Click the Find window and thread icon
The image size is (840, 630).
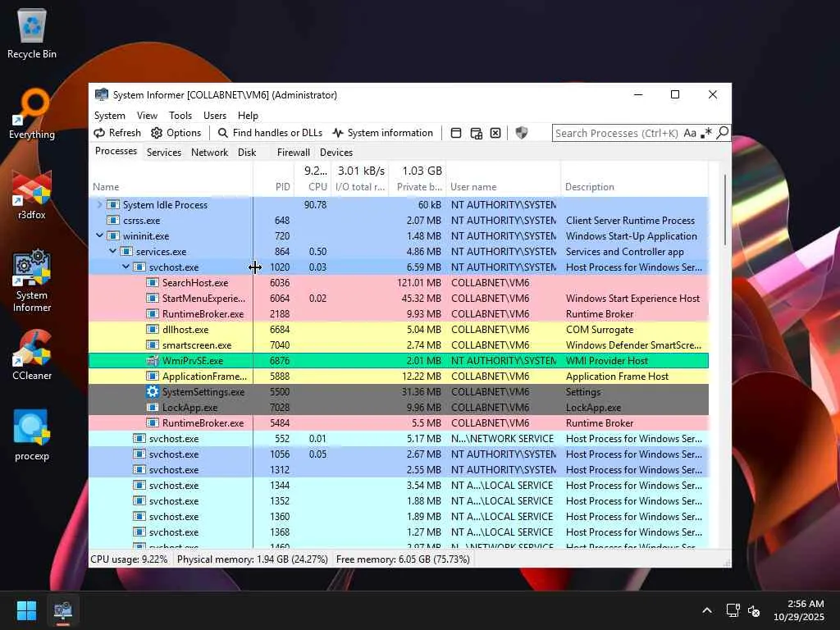[476, 133]
